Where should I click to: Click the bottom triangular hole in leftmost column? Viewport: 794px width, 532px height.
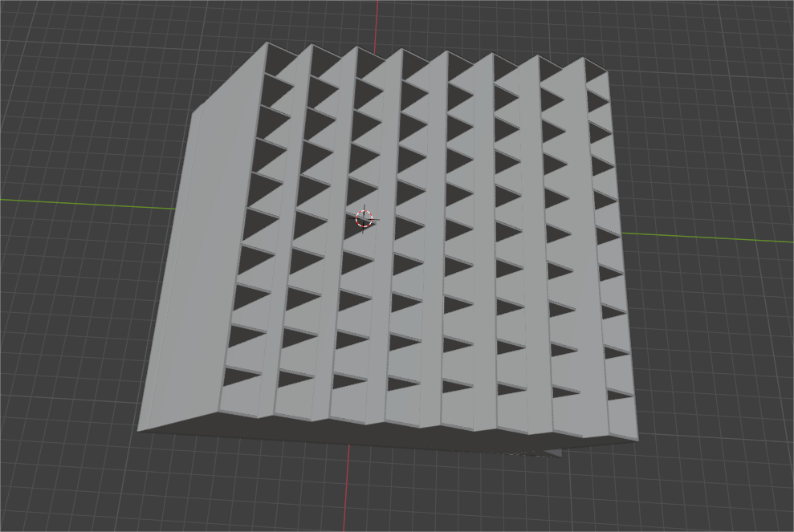coord(241,376)
